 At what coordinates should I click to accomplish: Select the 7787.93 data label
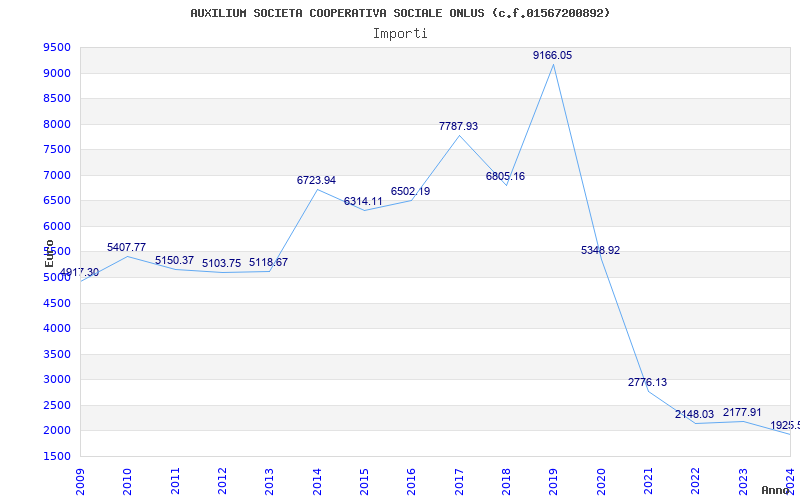point(458,126)
